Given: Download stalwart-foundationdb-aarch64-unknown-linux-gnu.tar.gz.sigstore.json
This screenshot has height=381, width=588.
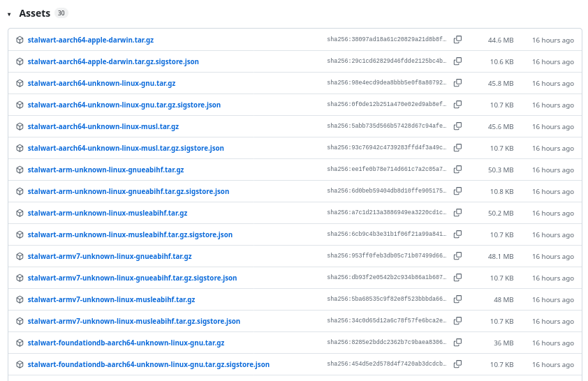Looking at the screenshot, I should (149, 364).
